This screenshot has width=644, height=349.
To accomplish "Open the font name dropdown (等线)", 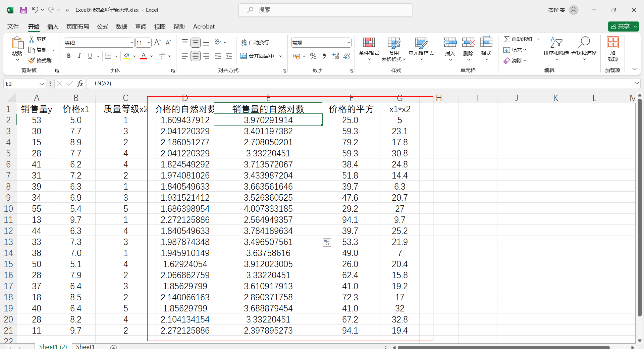I will tap(131, 43).
